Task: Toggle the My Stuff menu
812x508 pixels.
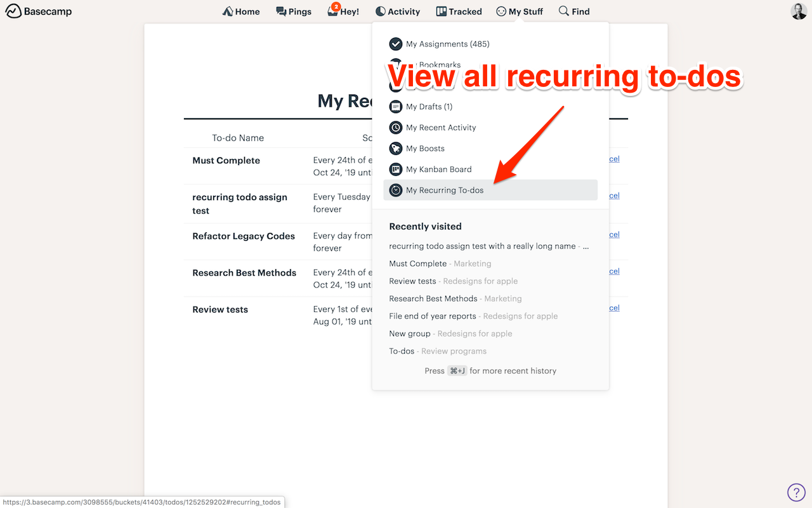Action: pyautogui.click(x=520, y=11)
